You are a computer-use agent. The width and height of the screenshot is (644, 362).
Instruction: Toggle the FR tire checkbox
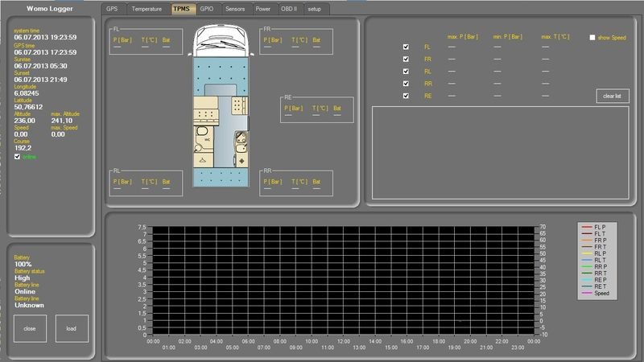pos(406,59)
